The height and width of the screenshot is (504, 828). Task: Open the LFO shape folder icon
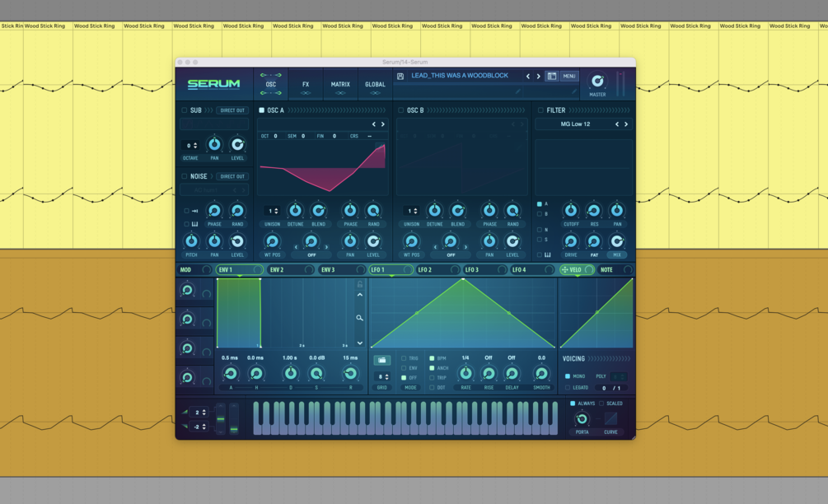(381, 360)
